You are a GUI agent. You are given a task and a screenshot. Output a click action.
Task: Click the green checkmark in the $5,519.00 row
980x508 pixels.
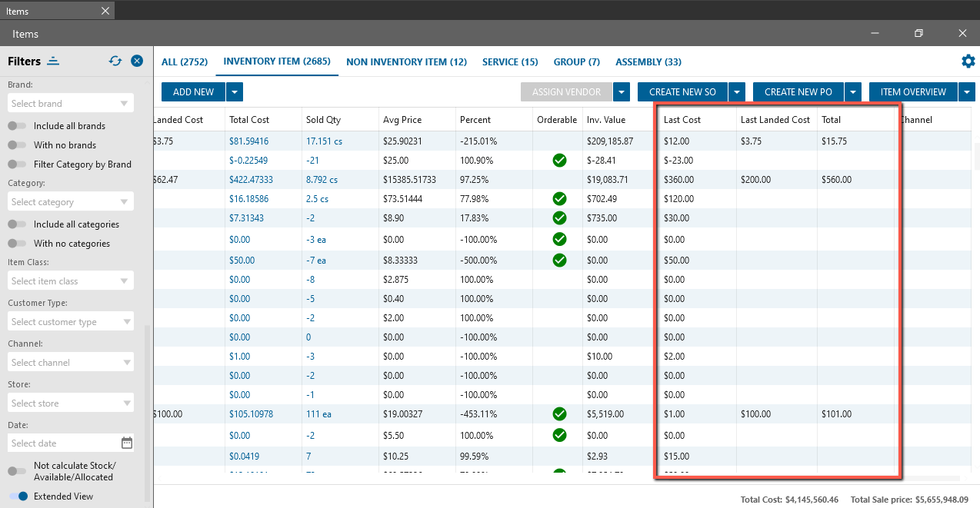point(559,414)
